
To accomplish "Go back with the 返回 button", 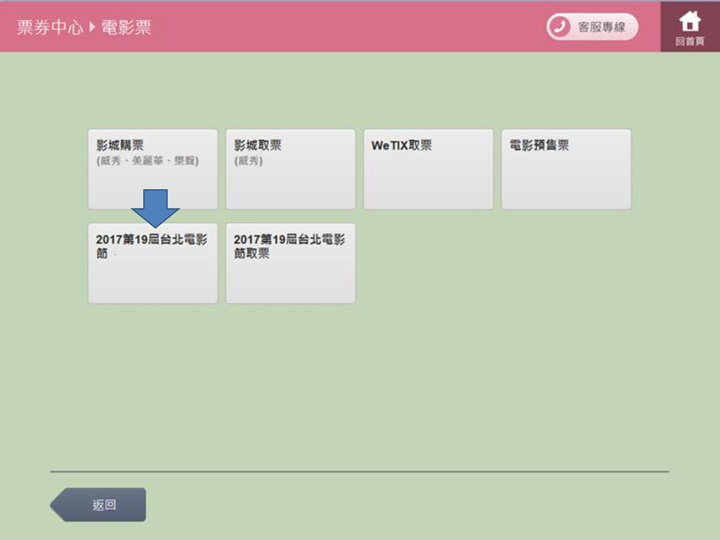I will [x=98, y=505].
